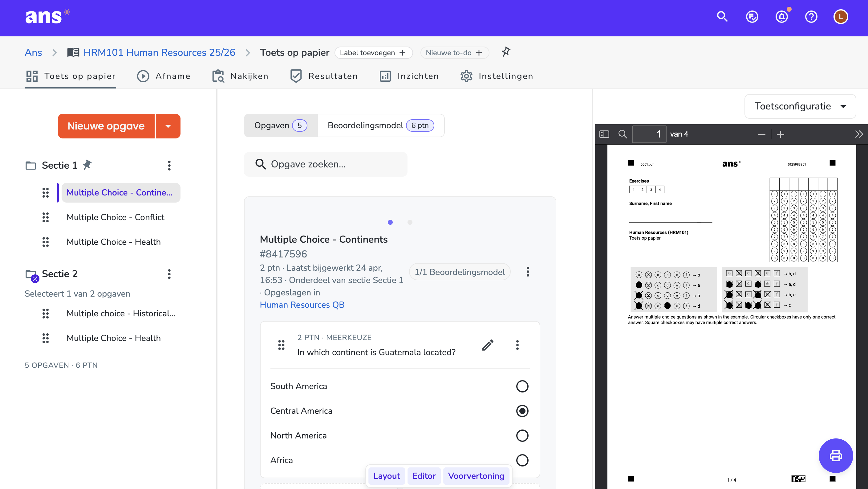Select Multiple choice - Historical item
Screen dimensions: 868x489
[x=121, y=313]
